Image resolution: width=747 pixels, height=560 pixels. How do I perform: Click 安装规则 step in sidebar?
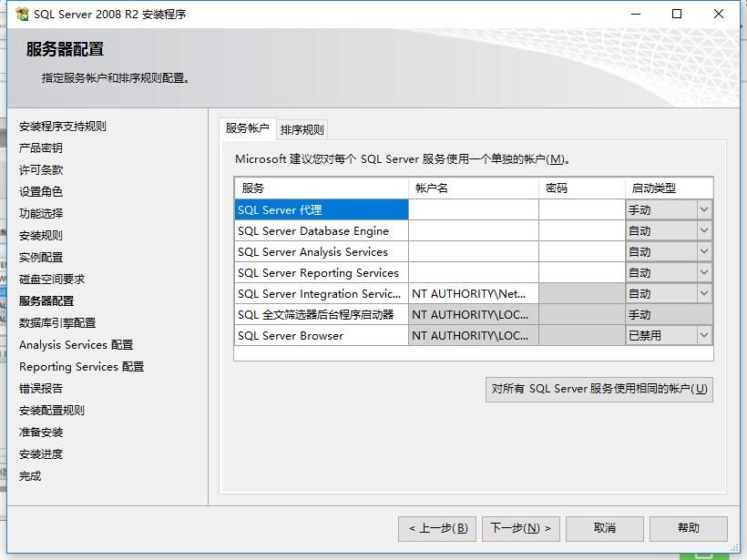click(40, 235)
